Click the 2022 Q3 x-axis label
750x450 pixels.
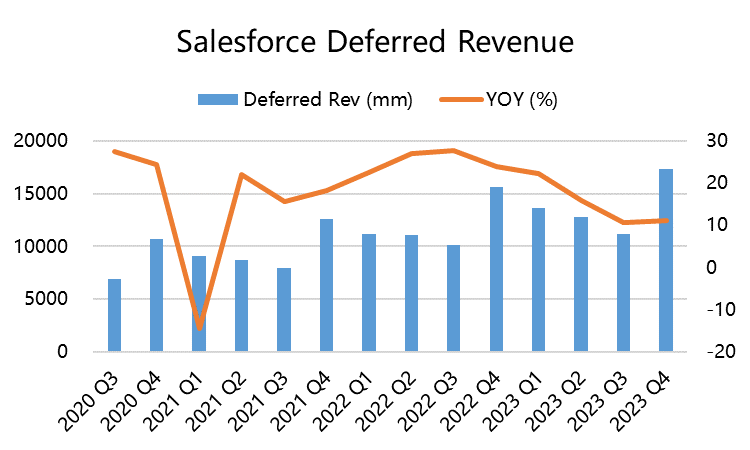pos(428,401)
